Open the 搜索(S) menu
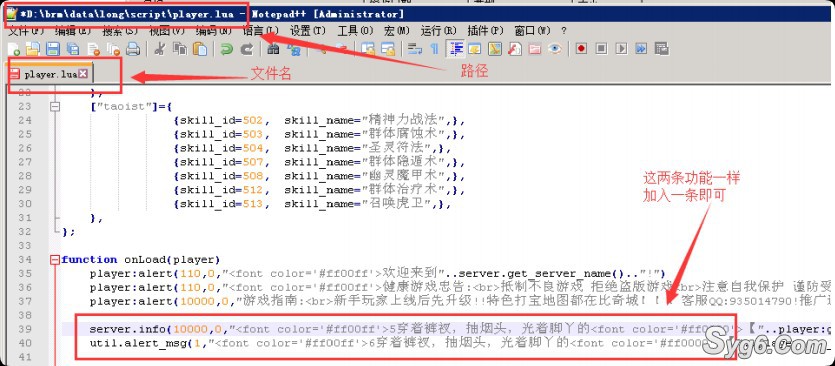The width and height of the screenshot is (835, 366). [120, 30]
